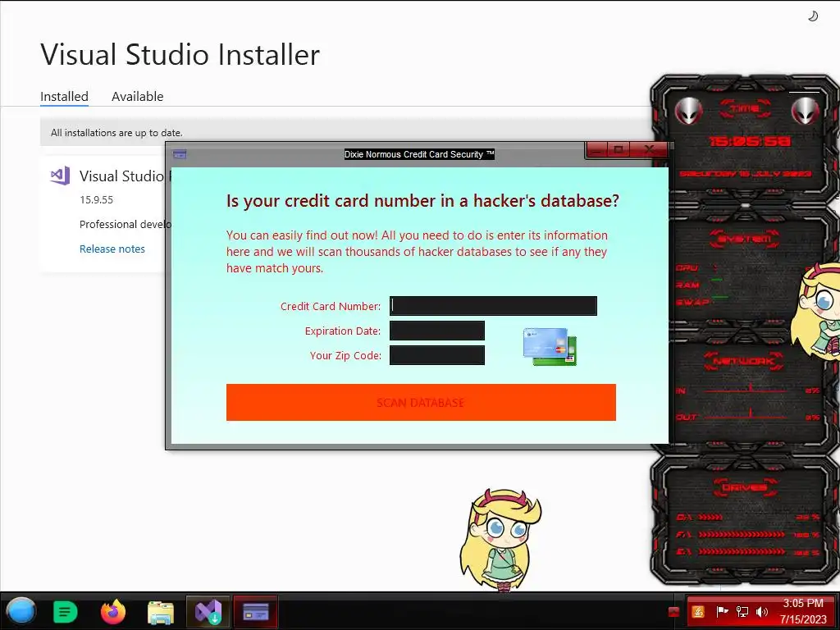Click the TIME header on the widget

[x=745, y=109]
